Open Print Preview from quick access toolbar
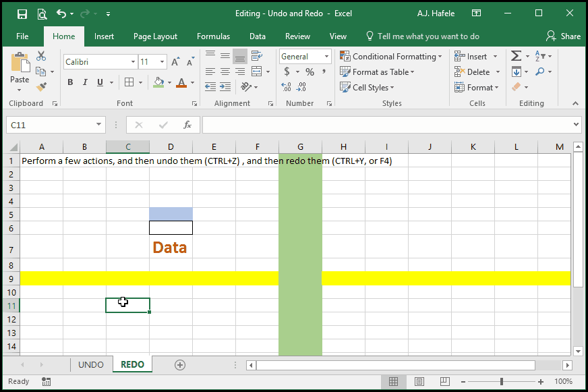Screen dimensions: 588x392 pos(42,14)
